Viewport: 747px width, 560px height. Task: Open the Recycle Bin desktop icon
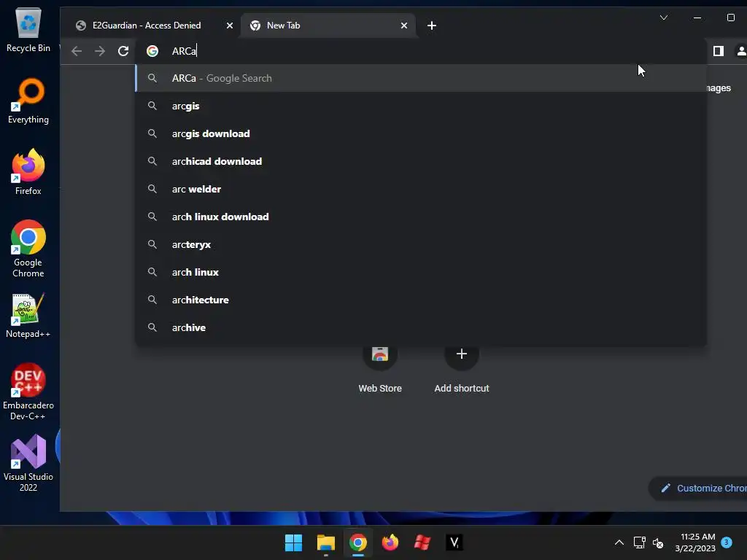tap(28, 29)
